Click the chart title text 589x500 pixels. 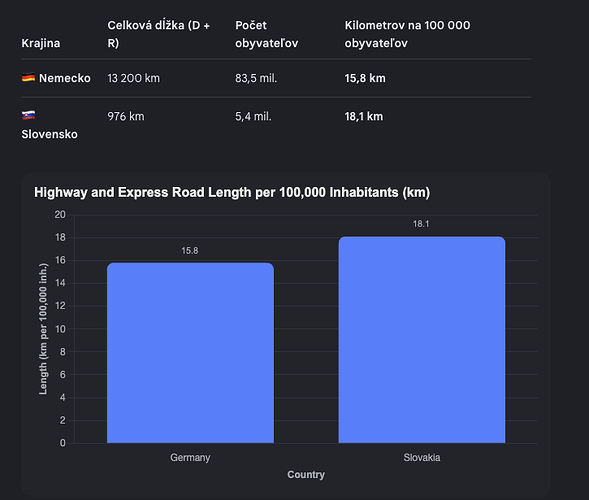(x=232, y=192)
